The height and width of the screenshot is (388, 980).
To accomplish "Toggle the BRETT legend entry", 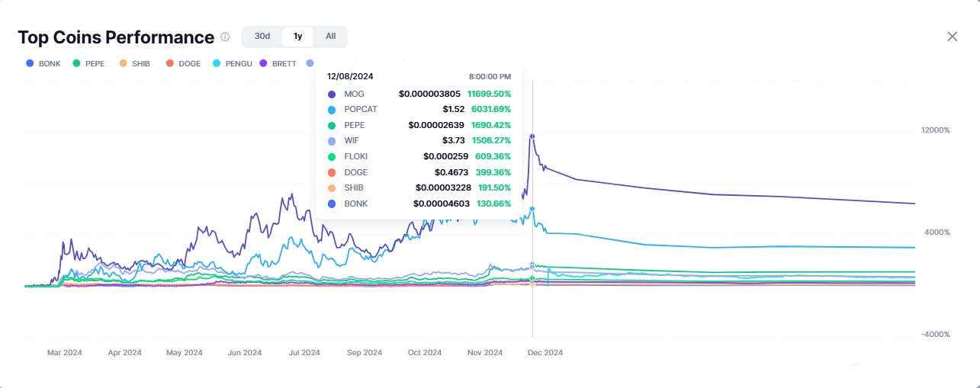I will (x=278, y=63).
